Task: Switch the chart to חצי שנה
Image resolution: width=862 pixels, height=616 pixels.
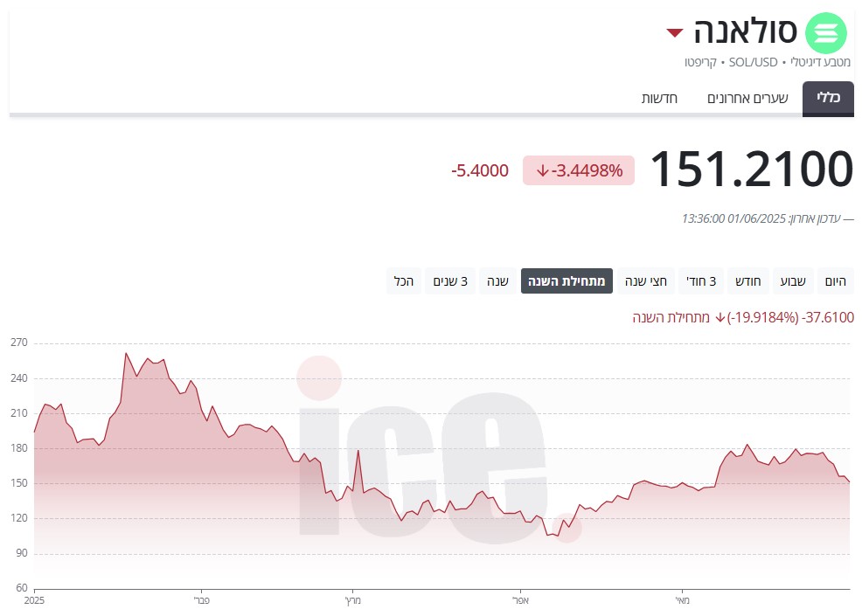Action: click(646, 281)
